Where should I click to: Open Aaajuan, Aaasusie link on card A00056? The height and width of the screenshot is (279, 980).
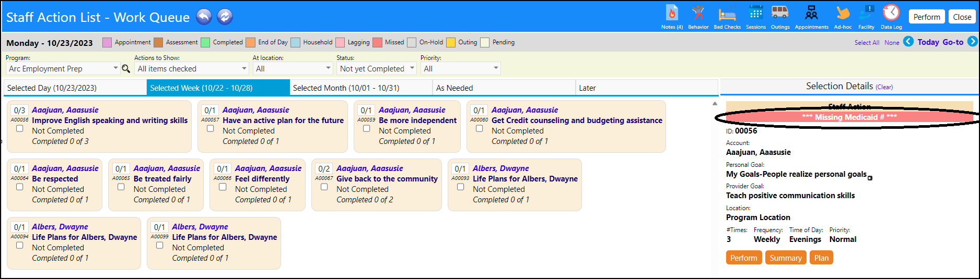click(65, 110)
